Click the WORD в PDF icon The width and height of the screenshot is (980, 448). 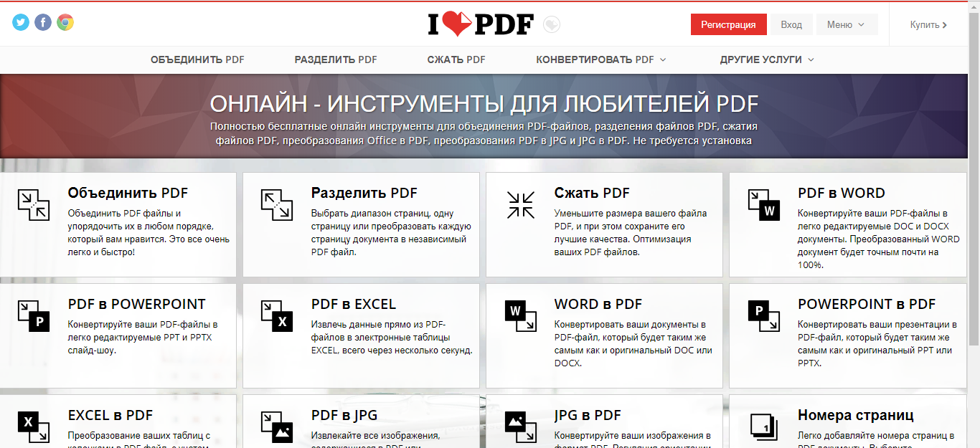(520, 315)
